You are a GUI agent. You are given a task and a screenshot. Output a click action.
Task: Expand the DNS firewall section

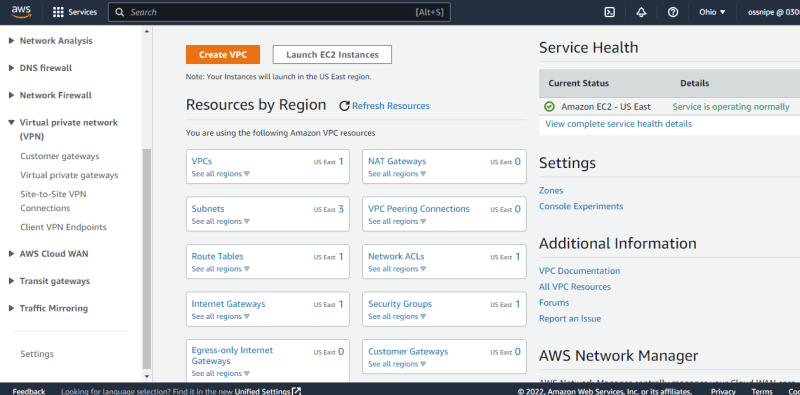pos(12,68)
